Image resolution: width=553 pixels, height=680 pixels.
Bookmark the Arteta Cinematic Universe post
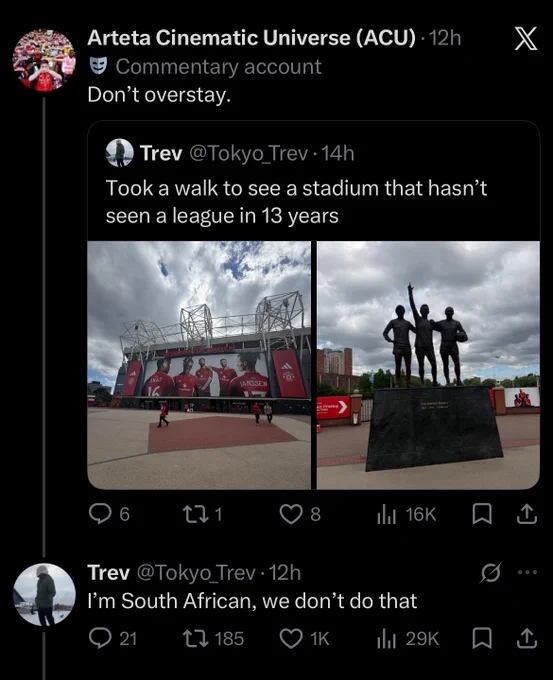point(481,514)
